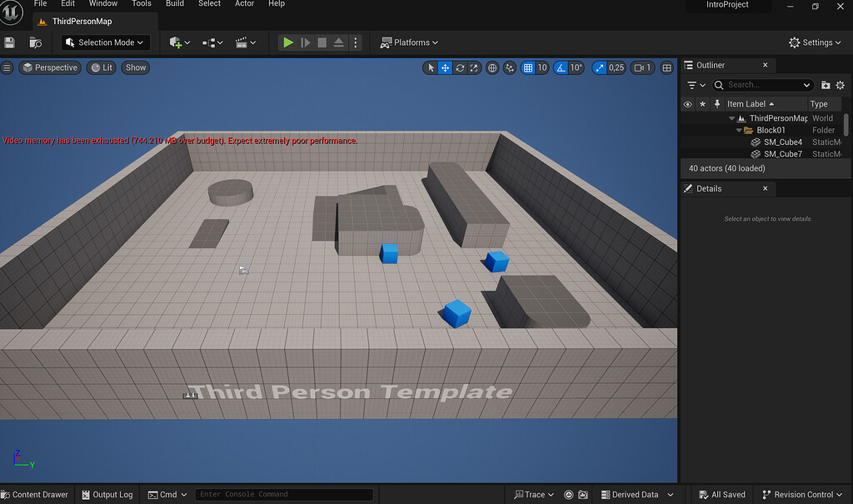Open the Content Drawer
Viewport: 853px width, 504px height.
[x=35, y=494]
